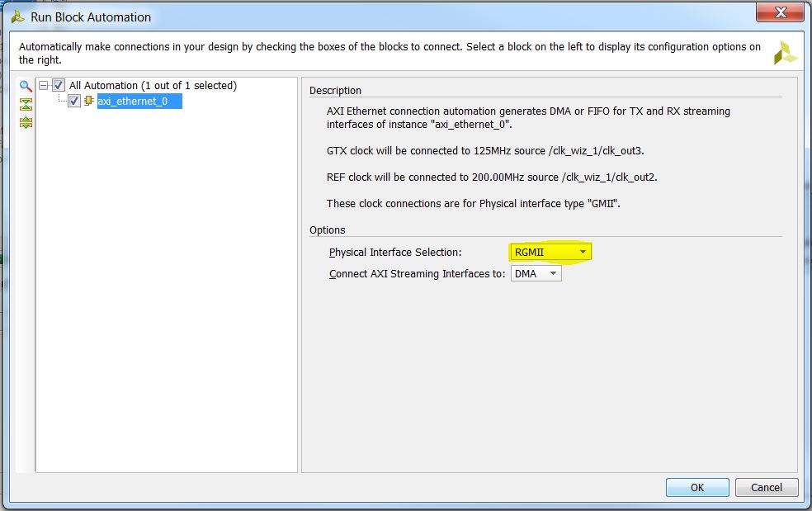Open the Physical Interface Selection RGMII dropdown
Screen dimensions: 812x511
click(x=550, y=252)
